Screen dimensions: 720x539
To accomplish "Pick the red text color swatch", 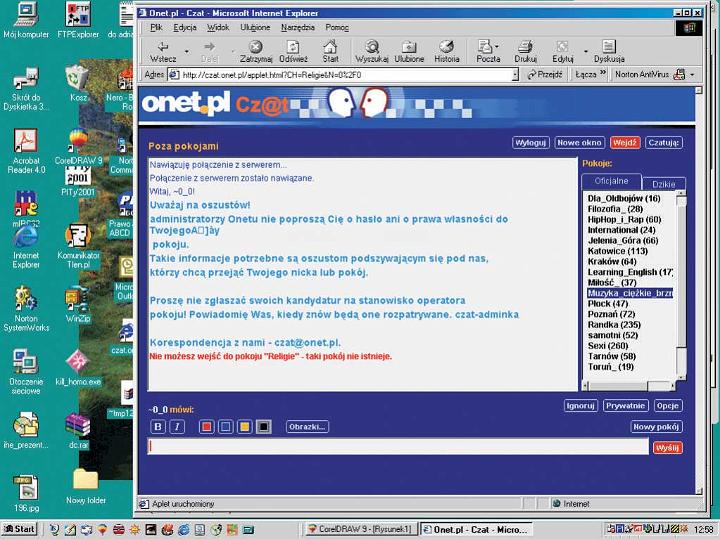I will tap(207, 427).
